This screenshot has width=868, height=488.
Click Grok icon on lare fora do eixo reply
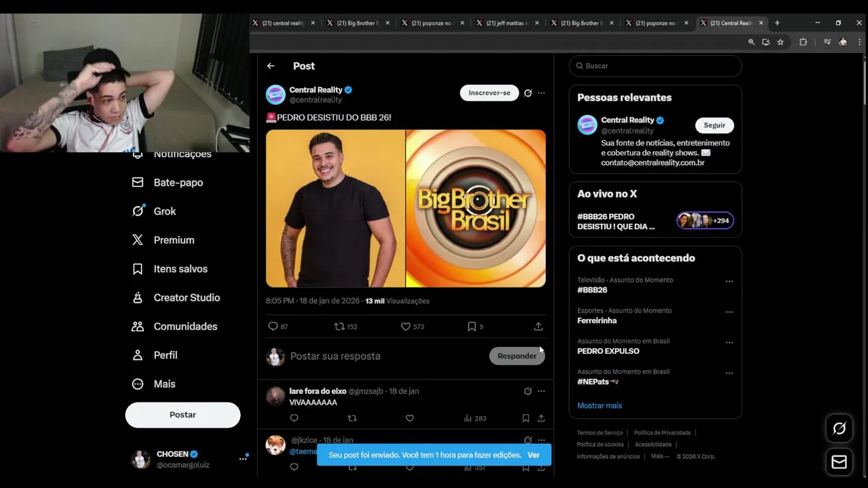[528, 391]
